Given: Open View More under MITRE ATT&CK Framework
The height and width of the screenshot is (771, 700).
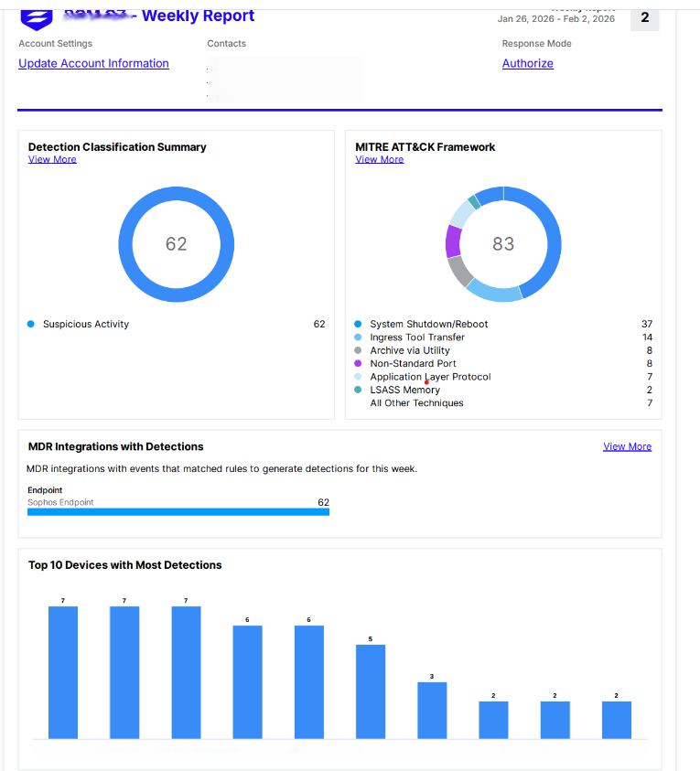Looking at the screenshot, I should 379,159.
